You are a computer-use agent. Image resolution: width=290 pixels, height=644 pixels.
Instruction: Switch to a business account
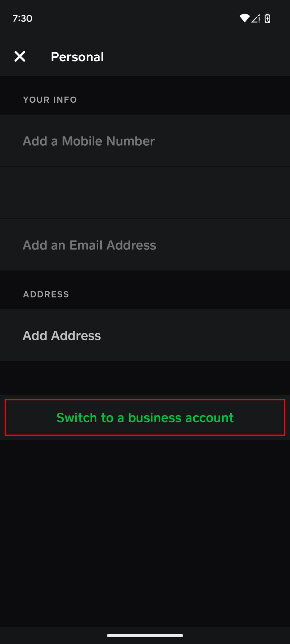point(145,418)
